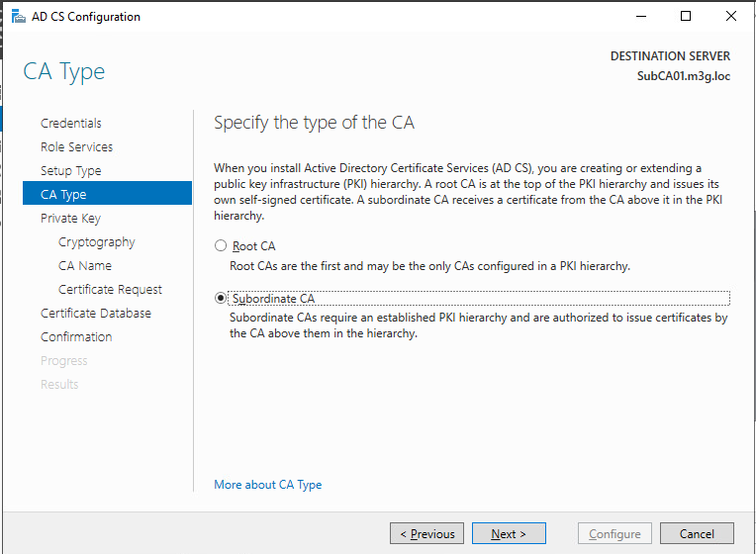Click the AD CS Configuration title bar icon
The height and width of the screenshot is (554, 756).
pos(17,17)
